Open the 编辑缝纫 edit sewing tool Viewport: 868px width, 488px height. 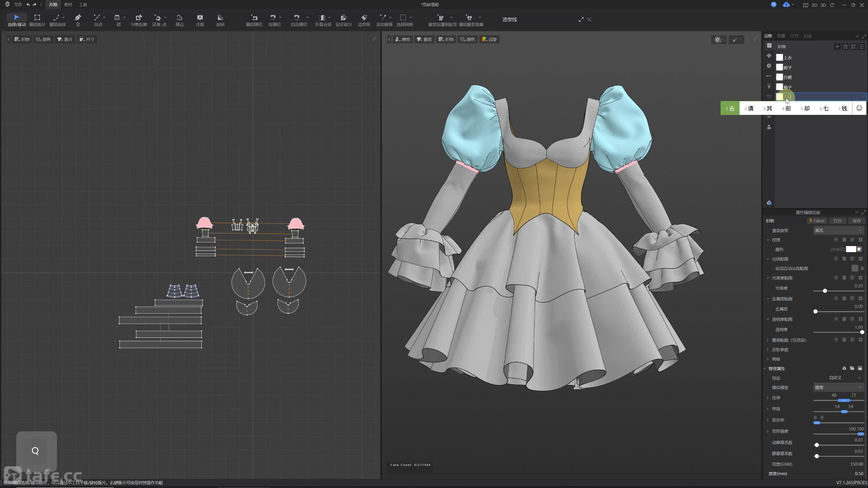(x=254, y=20)
